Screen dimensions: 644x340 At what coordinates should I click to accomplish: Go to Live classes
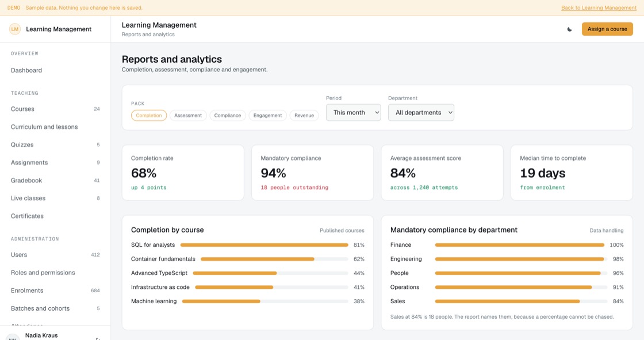pos(55,198)
